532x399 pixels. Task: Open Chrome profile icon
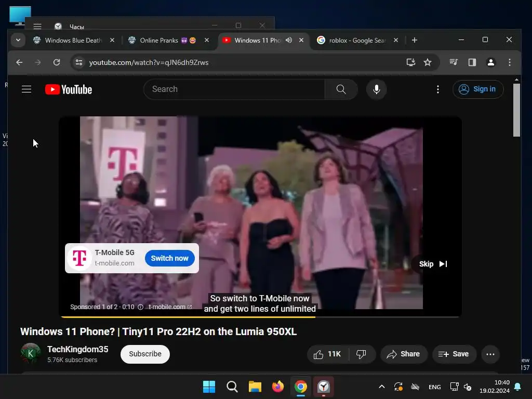click(490, 62)
